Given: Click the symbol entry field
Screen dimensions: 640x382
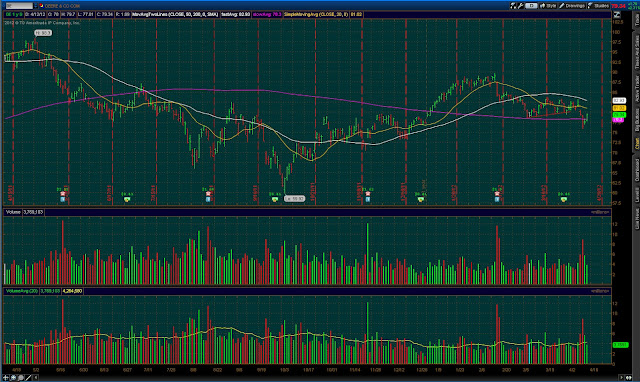Looking at the screenshot, I should (19, 6).
